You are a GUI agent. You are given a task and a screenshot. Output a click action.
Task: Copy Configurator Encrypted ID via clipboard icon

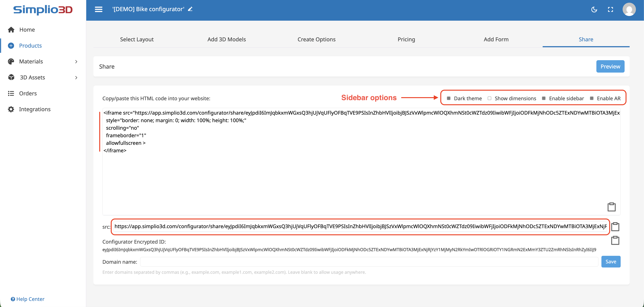615,241
